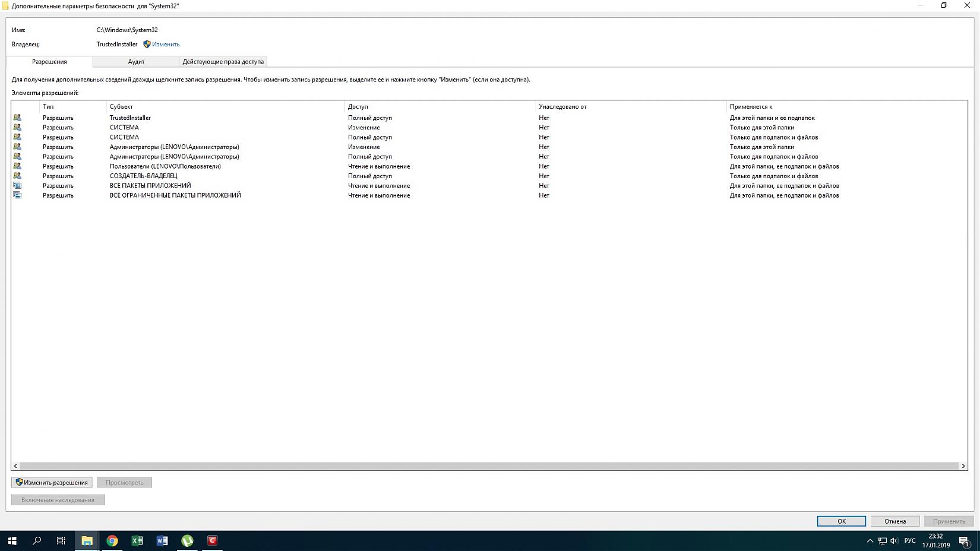
Task: Show hidden tray icons chevron
Action: point(870,540)
